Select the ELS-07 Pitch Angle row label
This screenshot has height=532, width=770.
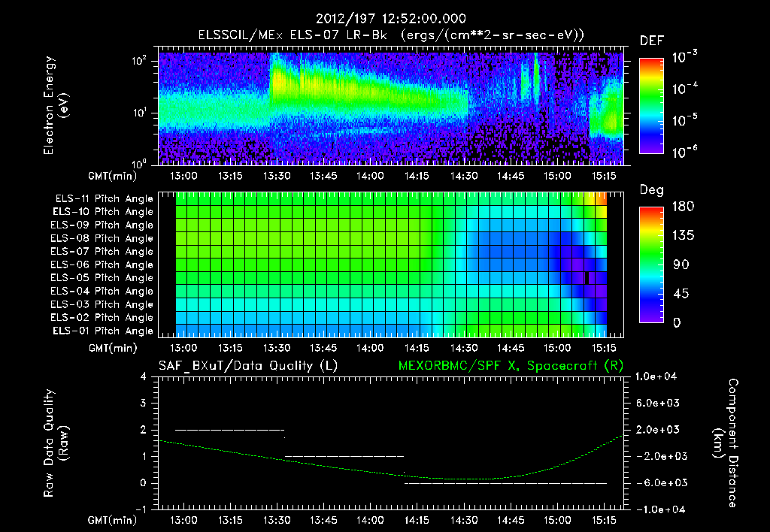102,251
